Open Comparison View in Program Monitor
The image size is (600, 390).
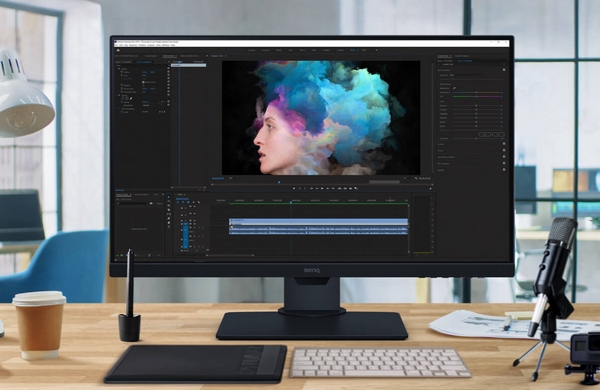coord(356,188)
